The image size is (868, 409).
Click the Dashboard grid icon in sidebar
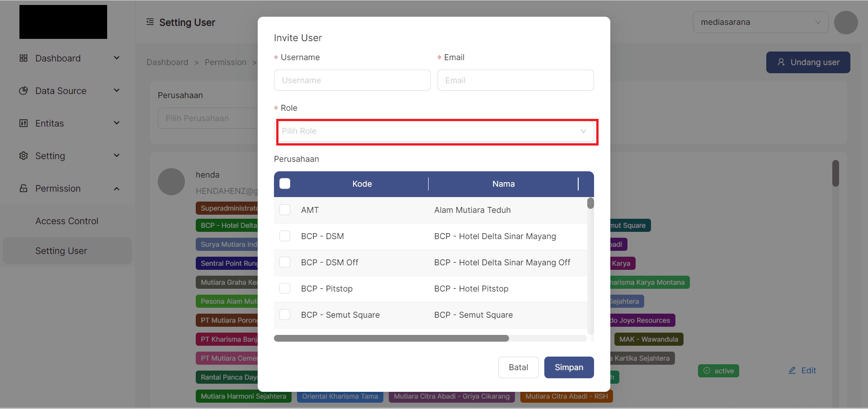pyautogui.click(x=24, y=58)
